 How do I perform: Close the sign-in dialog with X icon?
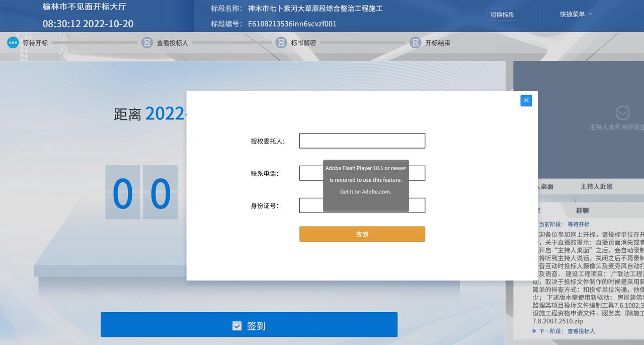(x=526, y=100)
